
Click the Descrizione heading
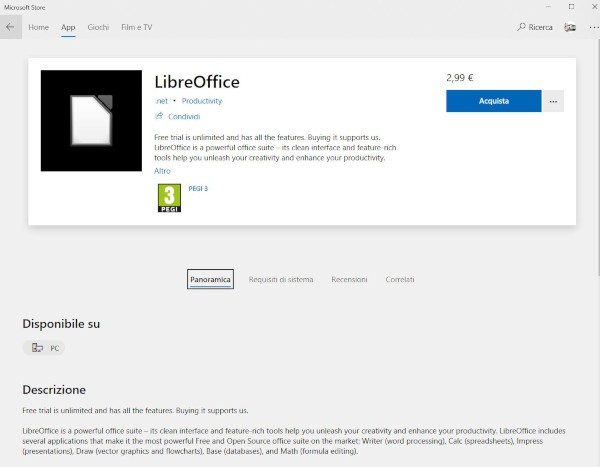54,390
